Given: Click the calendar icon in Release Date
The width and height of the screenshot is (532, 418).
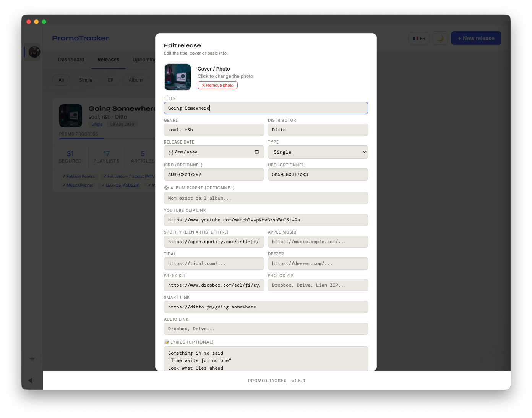Looking at the screenshot, I should pos(256,152).
